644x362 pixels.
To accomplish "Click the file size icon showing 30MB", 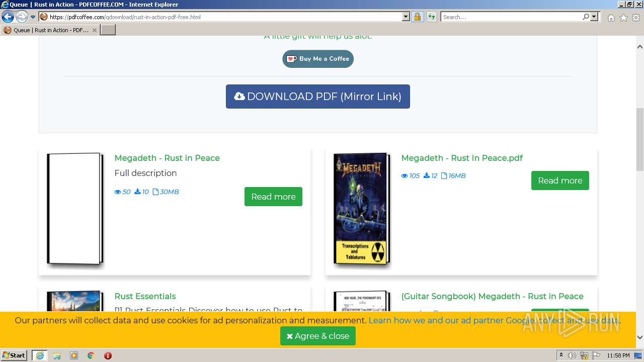I will [155, 192].
